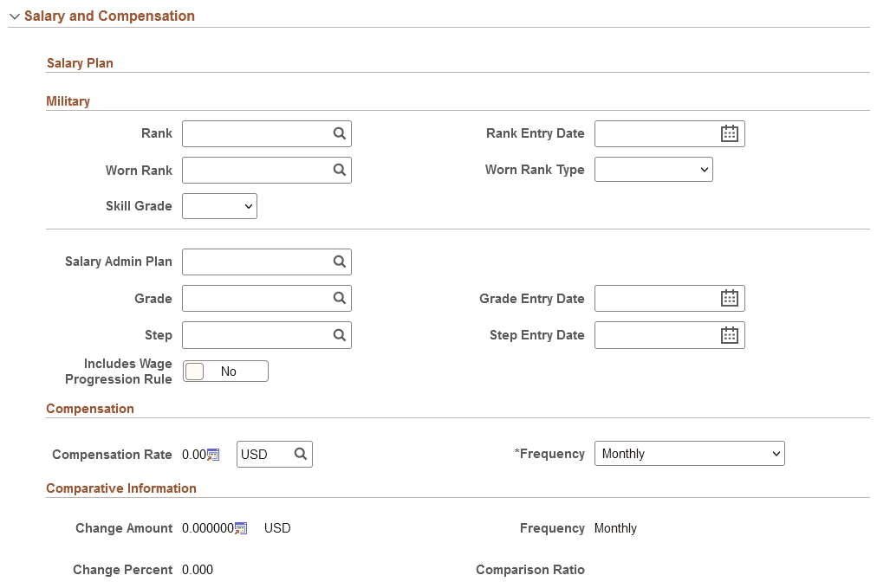Viewport: 877px width, 588px height.
Task: Open the USD currency code lookup
Action: click(301, 454)
